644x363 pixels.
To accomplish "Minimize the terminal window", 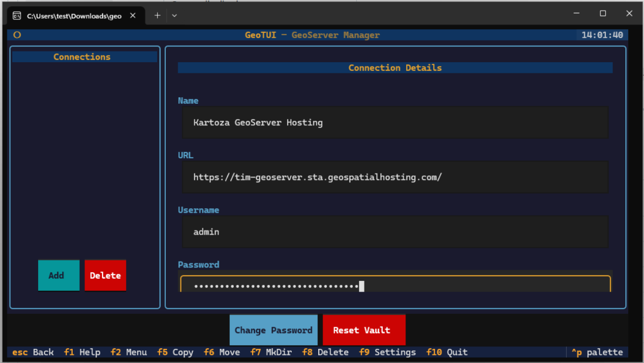I will [577, 13].
